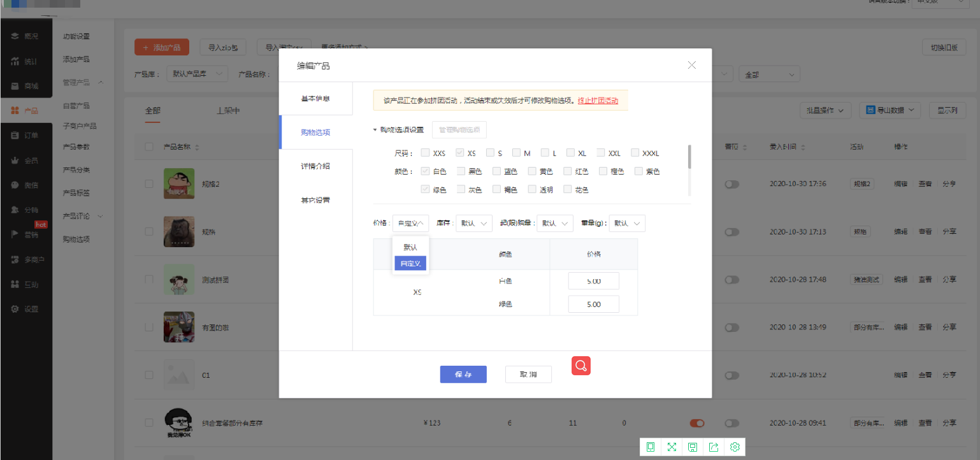The height and width of the screenshot is (460, 980).
Task: Toggle the switch in the 规格2 row
Action: [x=731, y=184]
